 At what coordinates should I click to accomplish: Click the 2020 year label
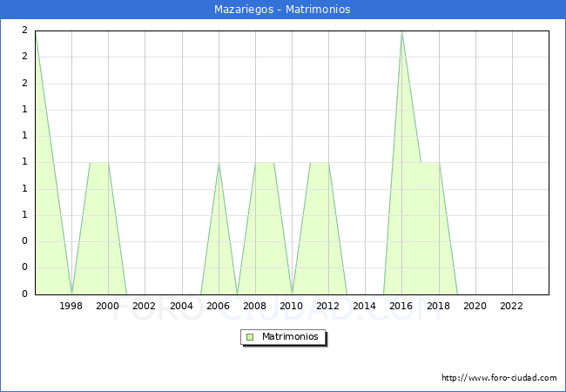click(475, 306)
